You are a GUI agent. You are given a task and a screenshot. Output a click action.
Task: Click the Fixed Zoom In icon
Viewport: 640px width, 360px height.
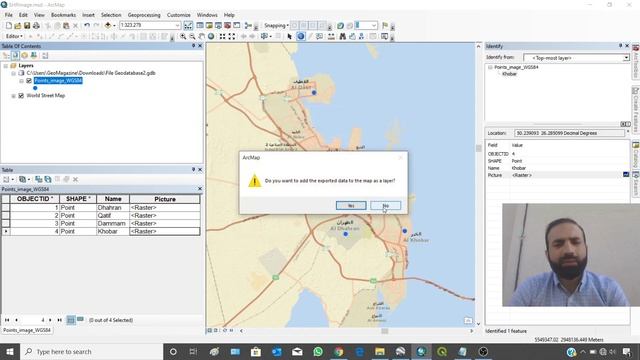(x=222, y=36)
